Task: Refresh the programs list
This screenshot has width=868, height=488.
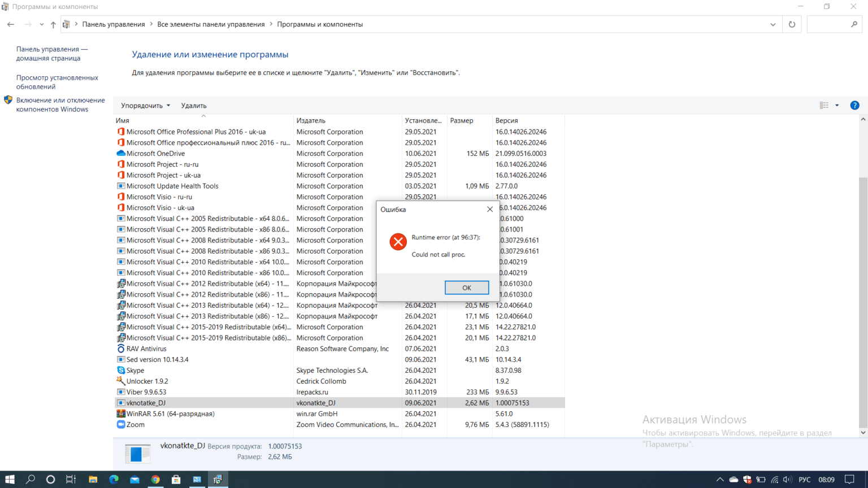Action: pos(792,24)
